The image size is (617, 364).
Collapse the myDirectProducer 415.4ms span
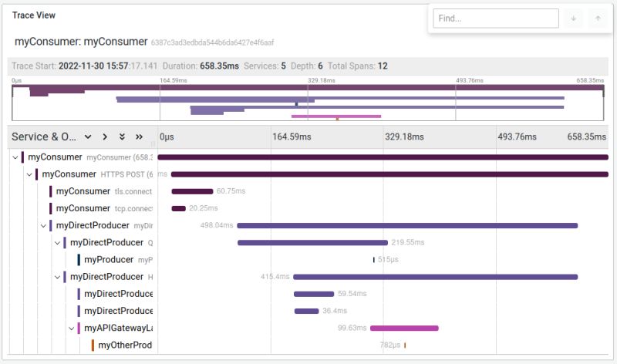pos(57,277)
